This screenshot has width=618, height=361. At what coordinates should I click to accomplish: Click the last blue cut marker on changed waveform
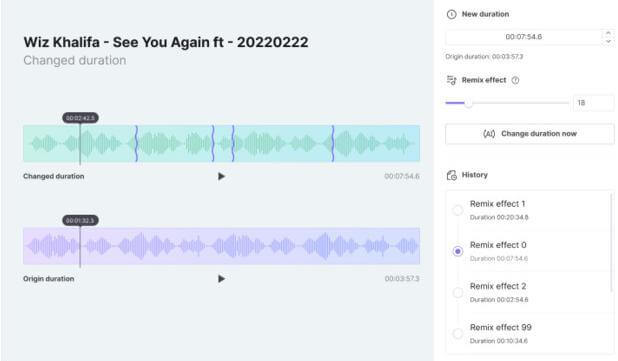point(333,143)
